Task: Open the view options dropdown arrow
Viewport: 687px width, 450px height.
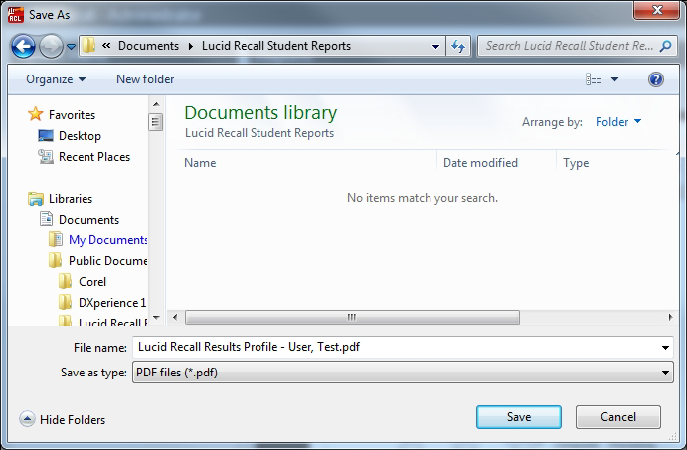Action: [614, 79]
